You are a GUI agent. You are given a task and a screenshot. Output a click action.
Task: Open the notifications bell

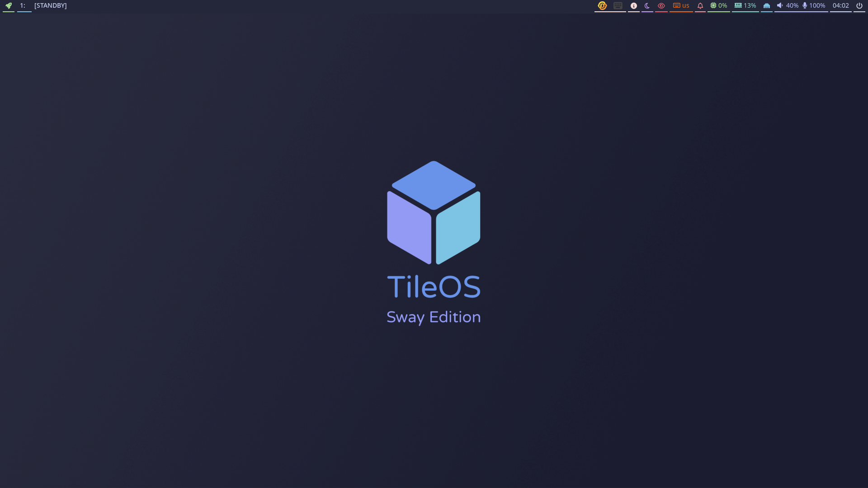point(700,6)
